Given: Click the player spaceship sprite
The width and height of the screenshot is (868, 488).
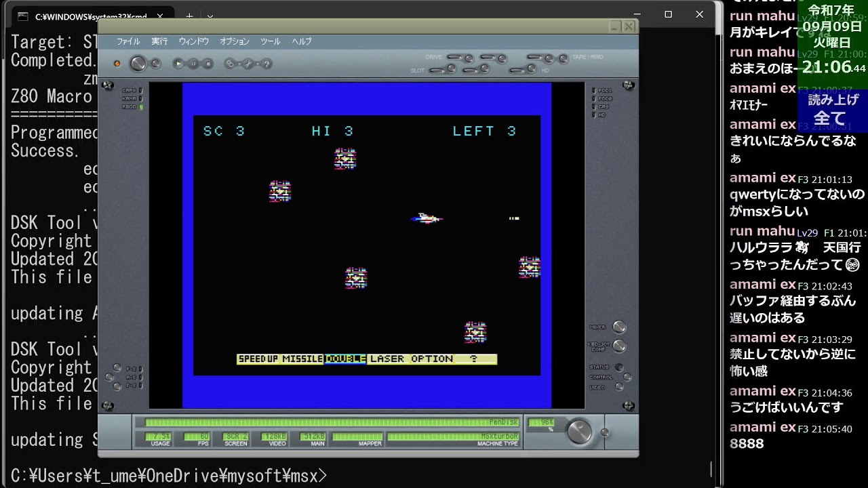Looking at the screenshot, I should 427,218.
